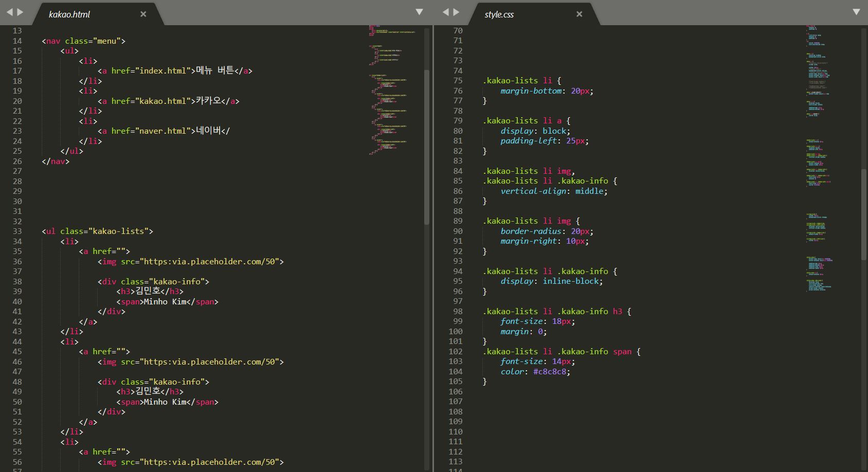Click the href="kakao.html" anchor line

[169, 101]
